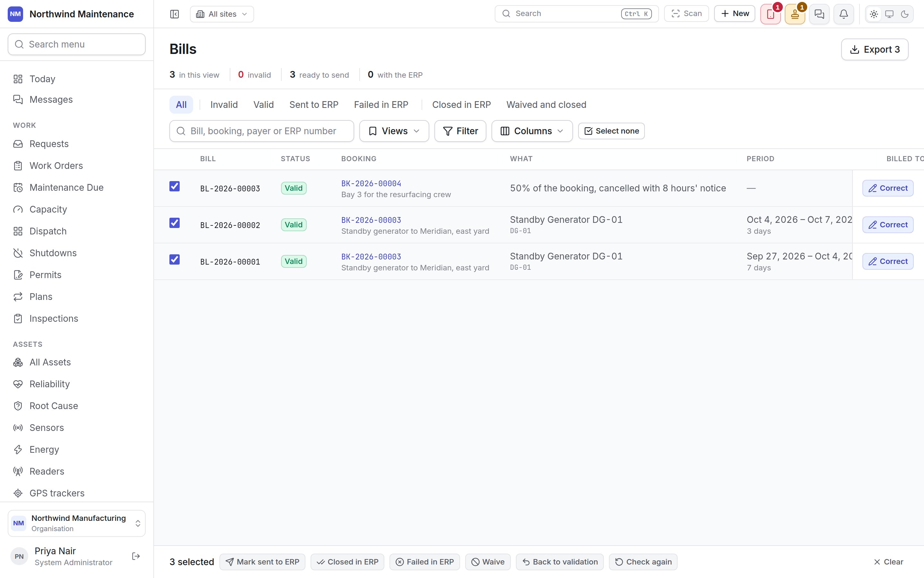Viewport: 924px width, 578px height.
Task: Open Shutdowns from the sidebar
Action: coord(76,253)
